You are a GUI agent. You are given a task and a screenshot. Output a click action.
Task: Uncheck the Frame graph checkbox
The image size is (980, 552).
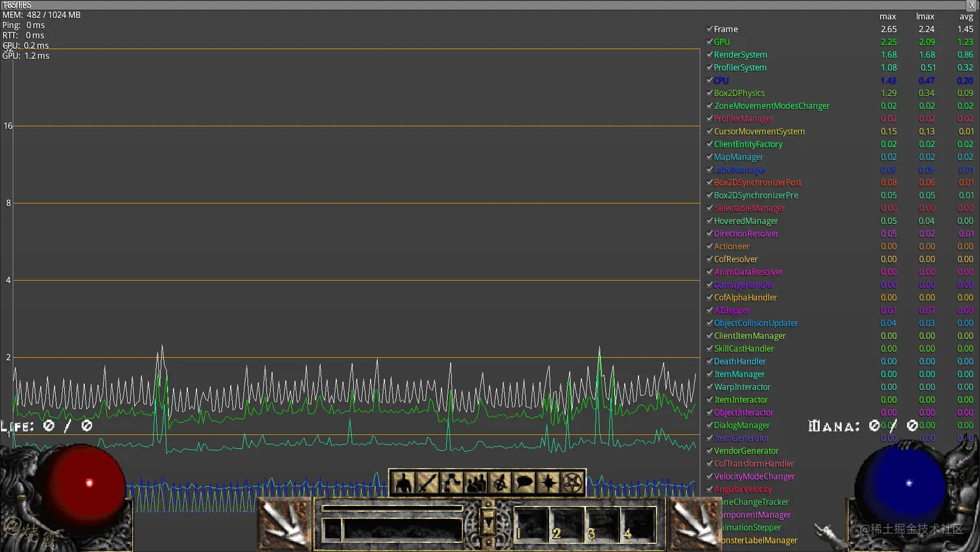tap(710, 29)
